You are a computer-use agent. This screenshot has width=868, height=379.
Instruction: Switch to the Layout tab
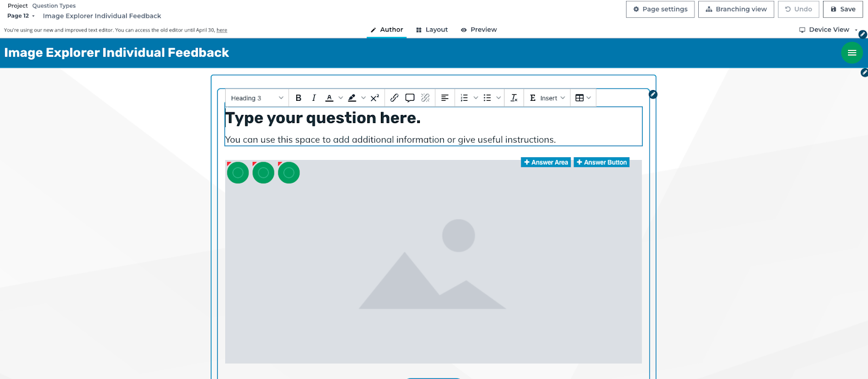tap(432, 30)
